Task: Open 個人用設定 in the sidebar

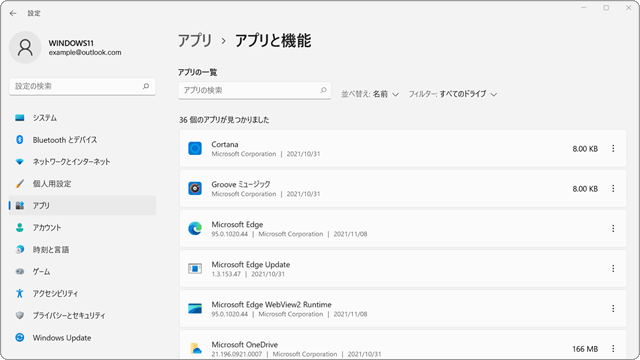Action: coord(82,184)
